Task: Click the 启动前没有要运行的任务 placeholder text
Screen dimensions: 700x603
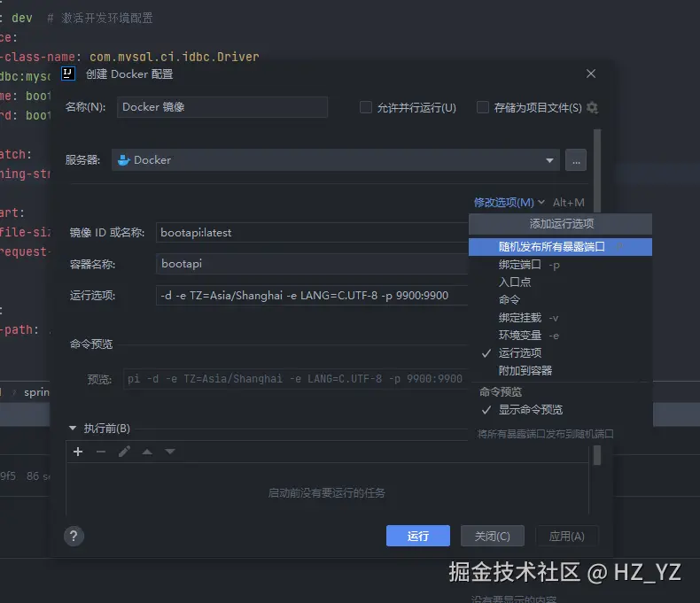Action: (326, 493)
